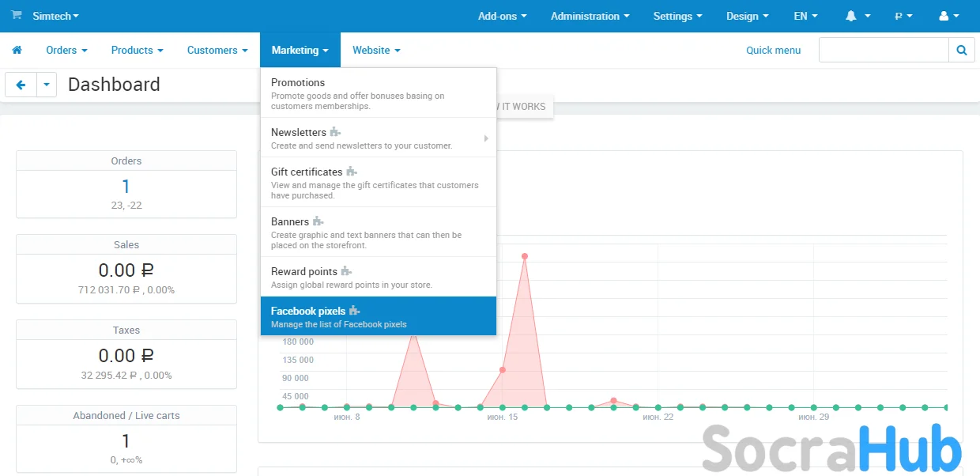Viewport: 980px width, 476px height.
Task: Click the search magnifier button
Action: coord(961,50)
